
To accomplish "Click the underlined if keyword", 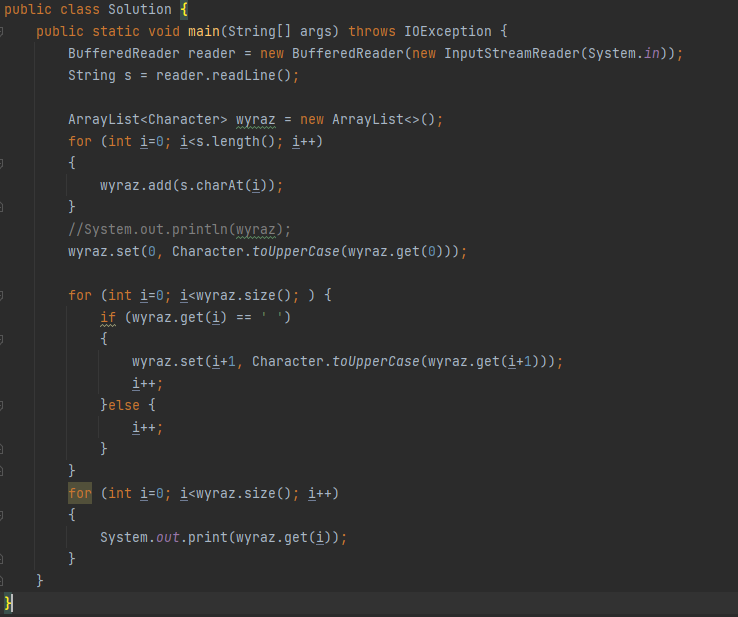I will point(107,317).
